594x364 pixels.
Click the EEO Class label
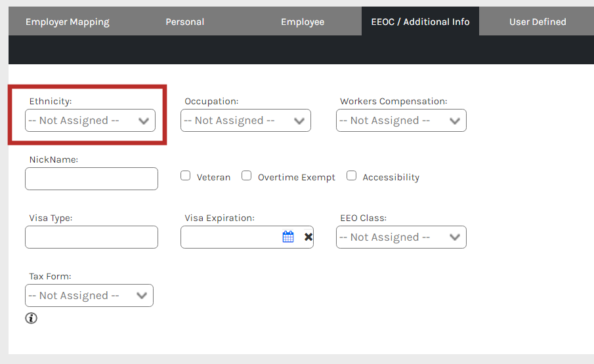tap(364, 218)
